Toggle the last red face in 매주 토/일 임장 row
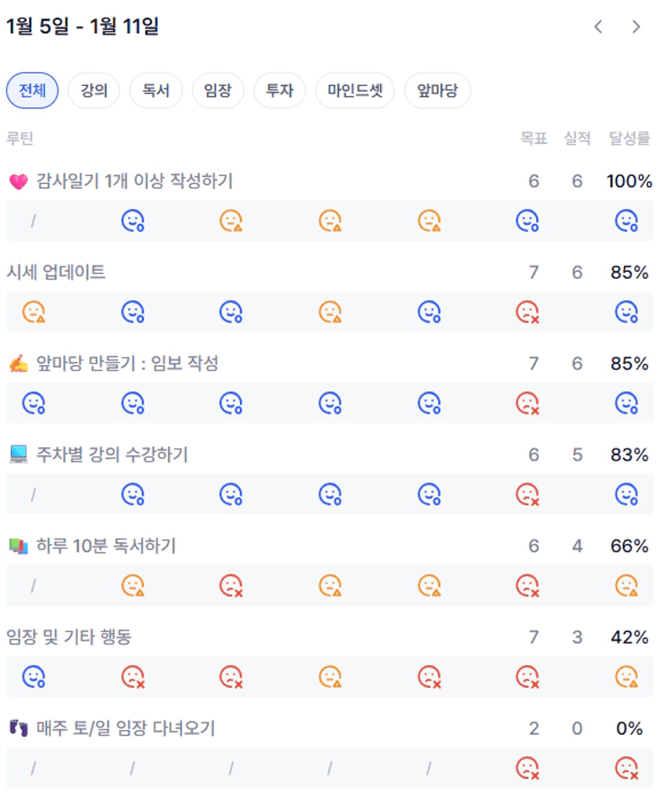This screenshot has width=659, height=812. tap(626, 768)
